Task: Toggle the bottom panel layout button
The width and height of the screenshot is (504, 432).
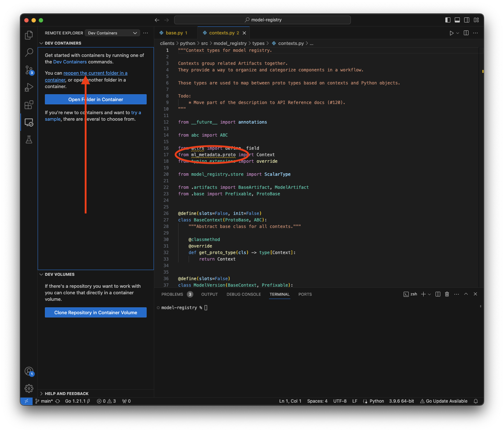Action: 457,20
